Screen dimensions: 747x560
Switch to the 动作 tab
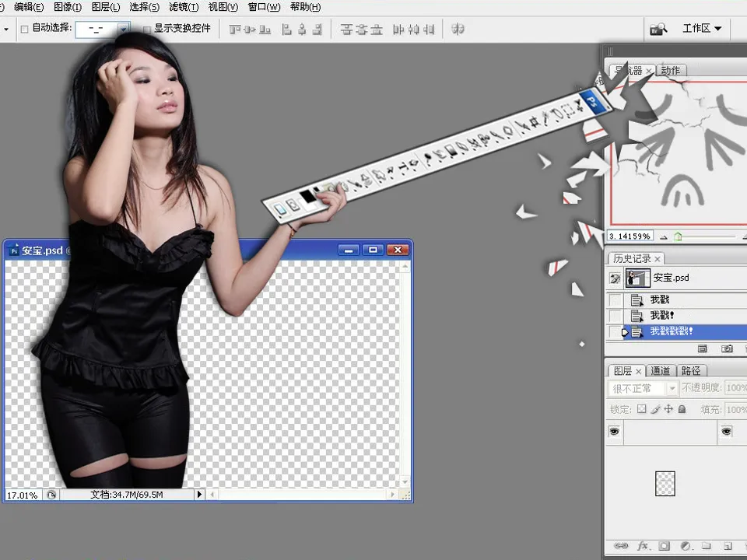[x=670, y=71]
